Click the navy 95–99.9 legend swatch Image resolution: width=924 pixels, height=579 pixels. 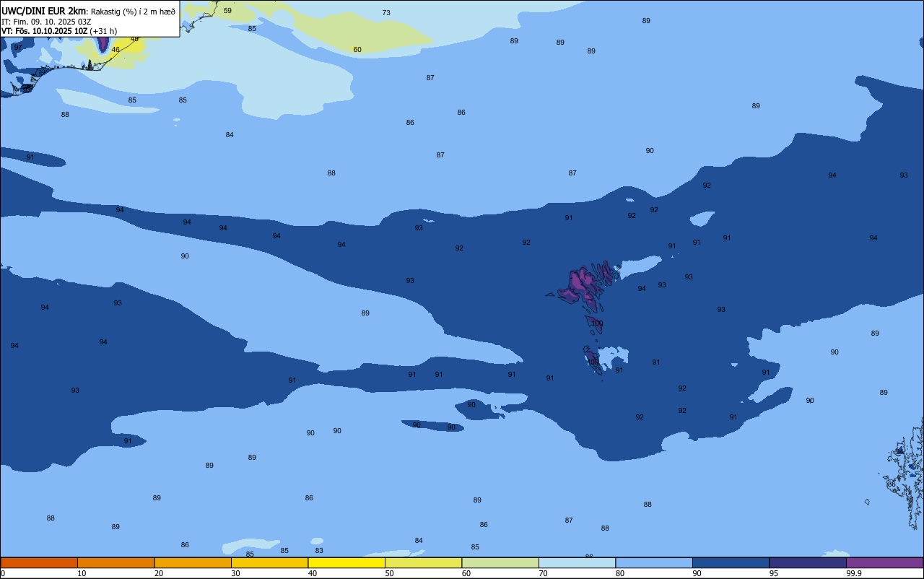point(808,562)
